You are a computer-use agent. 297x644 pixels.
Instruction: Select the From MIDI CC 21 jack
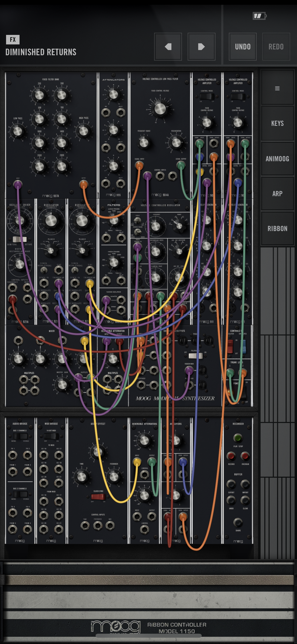pos(59,529)
